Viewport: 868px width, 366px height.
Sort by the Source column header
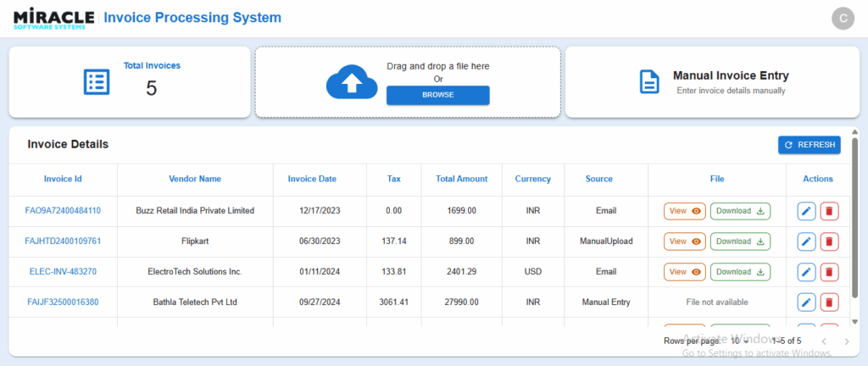point(599,179)
